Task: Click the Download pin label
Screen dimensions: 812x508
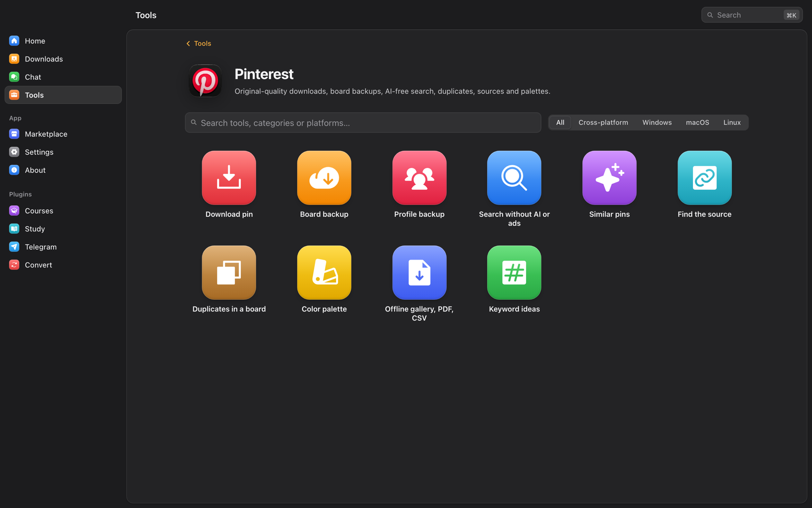Action: point(229,214)
